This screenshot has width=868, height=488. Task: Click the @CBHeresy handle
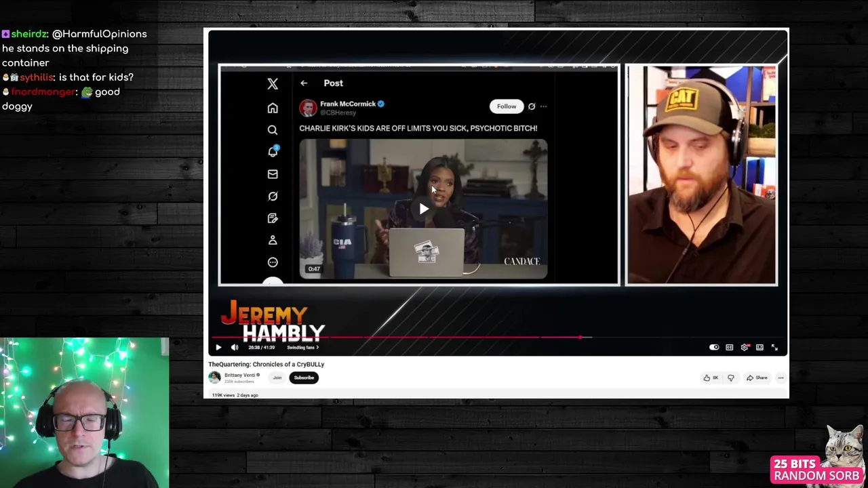[338, 113]
